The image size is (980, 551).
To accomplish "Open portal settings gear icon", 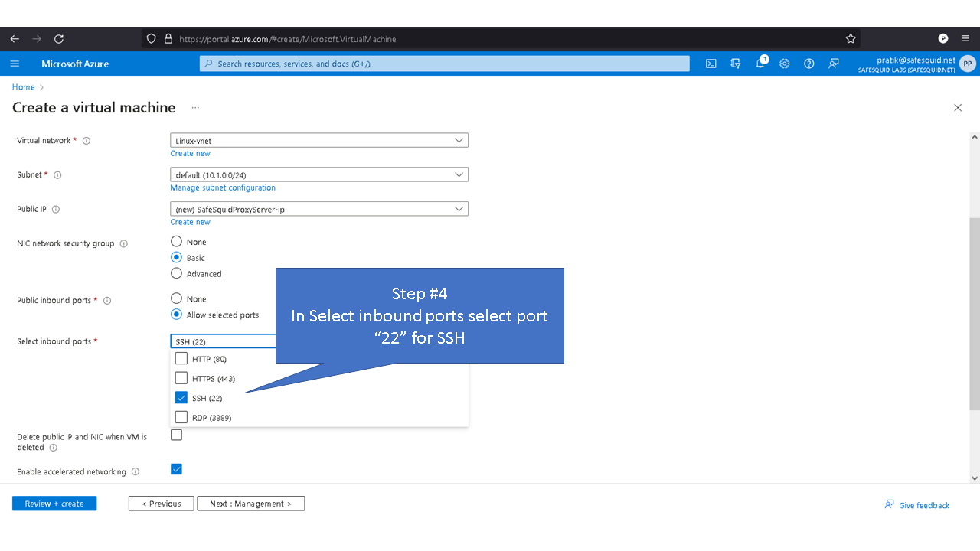I will tap(785, 64).
